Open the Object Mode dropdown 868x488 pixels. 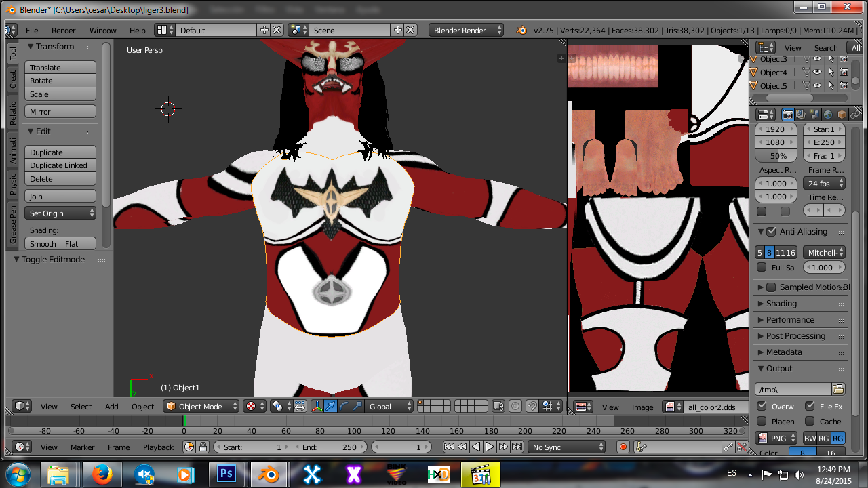(201, 406)
